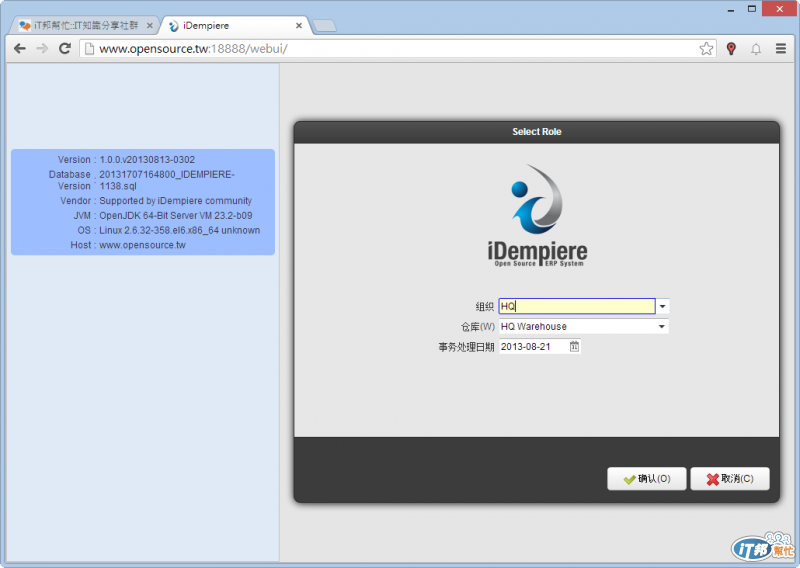Minimize the browser window
Image resolution: width=800 pixels, height=568 pixels.
click(731, 9)
